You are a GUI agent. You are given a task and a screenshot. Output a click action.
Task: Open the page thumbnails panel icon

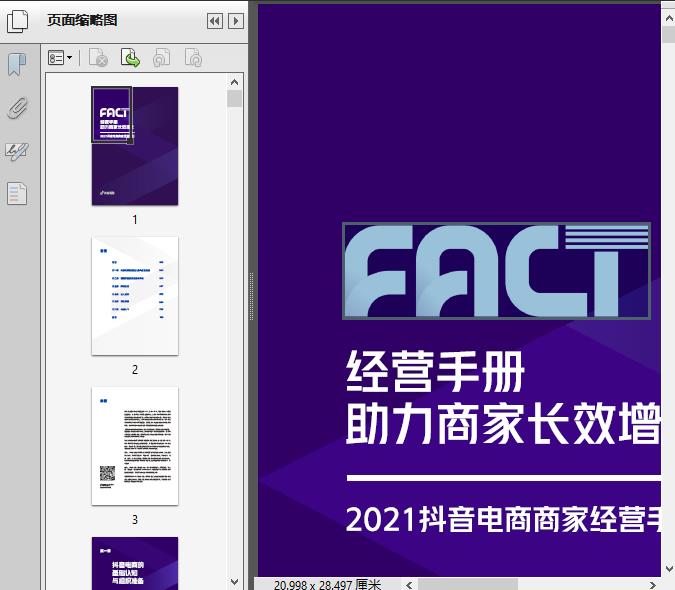[x=18, y=21]
